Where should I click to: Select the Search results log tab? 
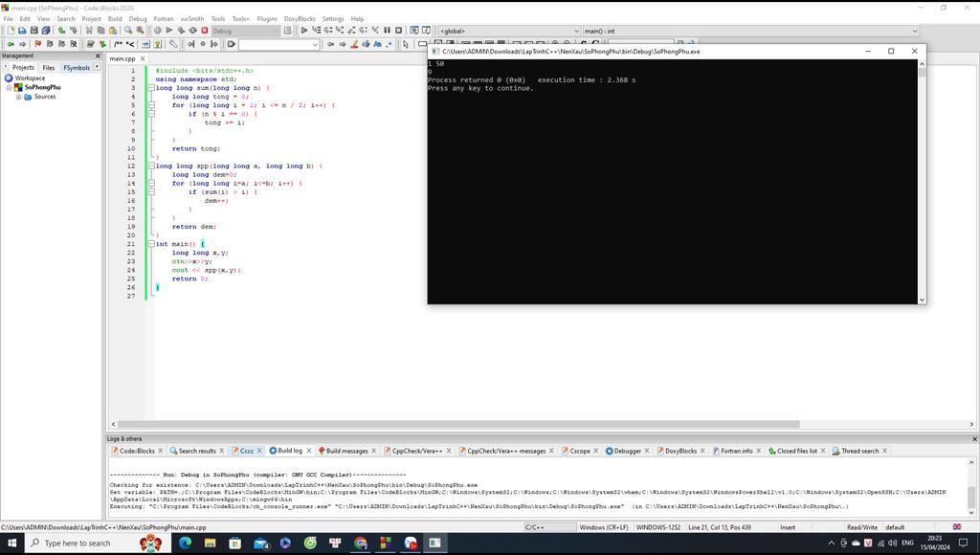point(197,452)
